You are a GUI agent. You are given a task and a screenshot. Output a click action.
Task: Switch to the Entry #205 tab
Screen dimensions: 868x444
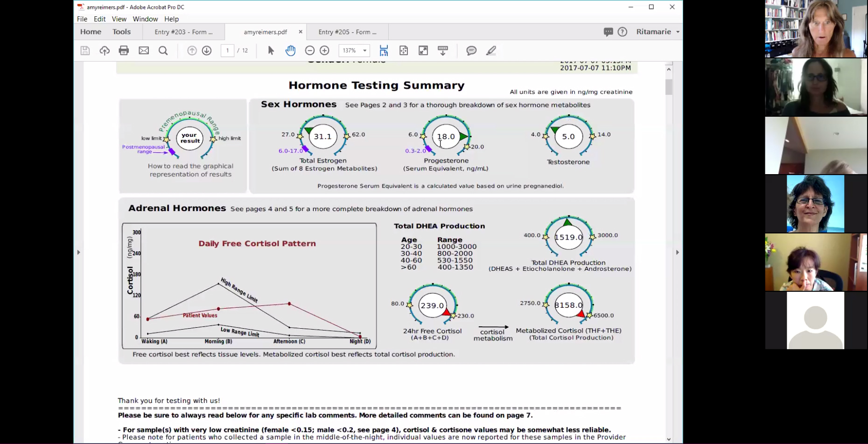click(x=347, y=32)
